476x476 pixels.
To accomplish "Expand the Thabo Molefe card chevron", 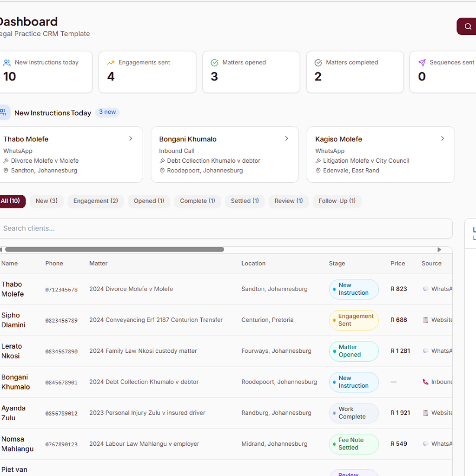I will (131, 139).
